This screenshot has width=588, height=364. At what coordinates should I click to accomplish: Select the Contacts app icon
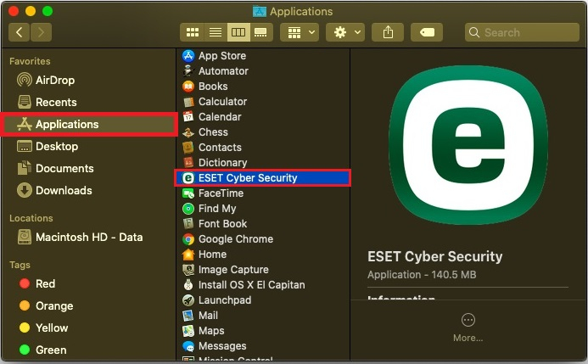click(x=188, y=148)
